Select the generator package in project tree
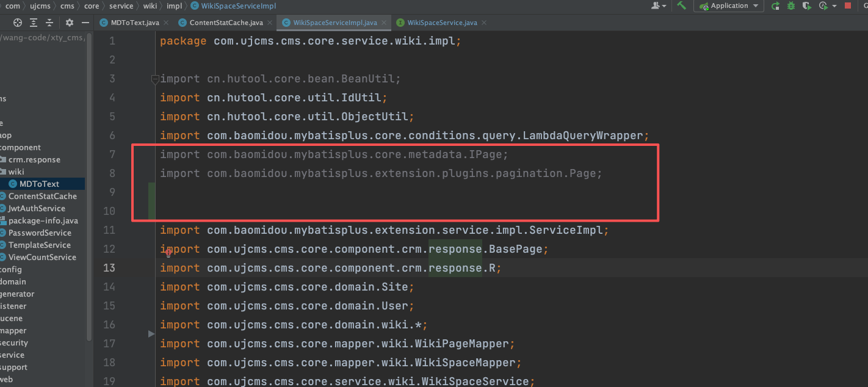Image resolution: width=868 pixels, height=387 pixels. (x=17, y=294)
